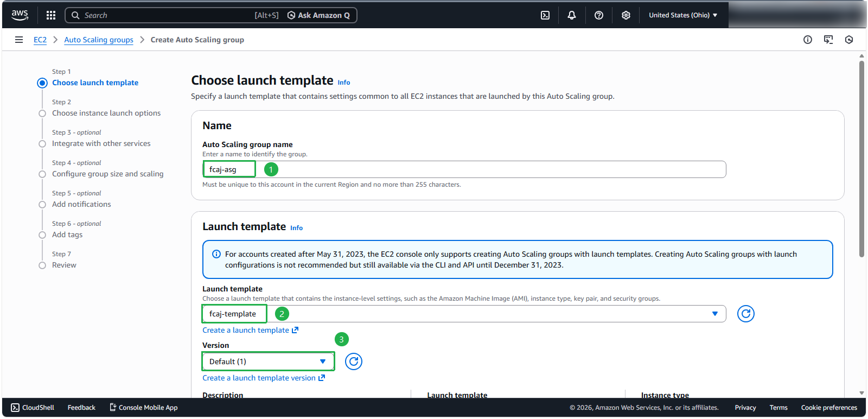Select Step 3 Integrate with other services
Screen dimensions: 868x419
click(x=101, y=143)
